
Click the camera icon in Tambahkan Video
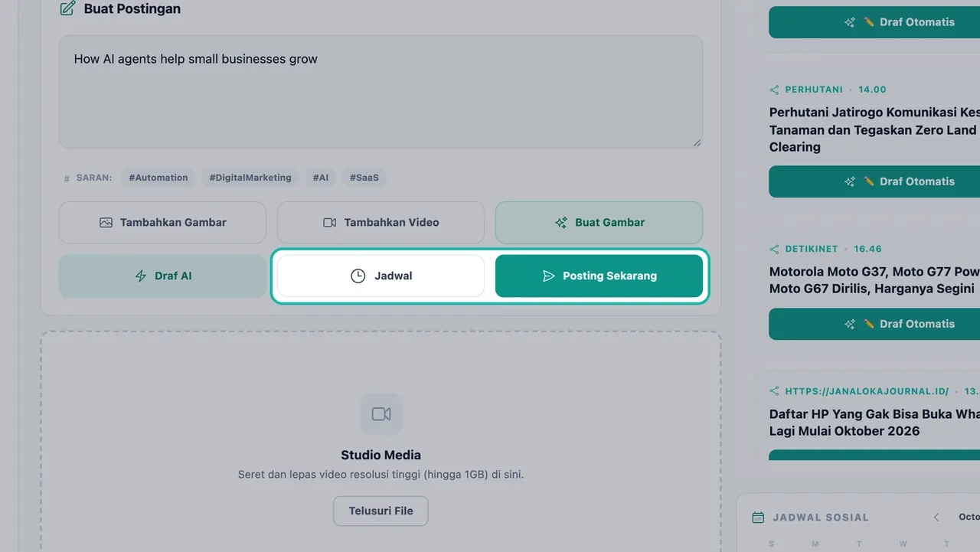click(330, 223)
